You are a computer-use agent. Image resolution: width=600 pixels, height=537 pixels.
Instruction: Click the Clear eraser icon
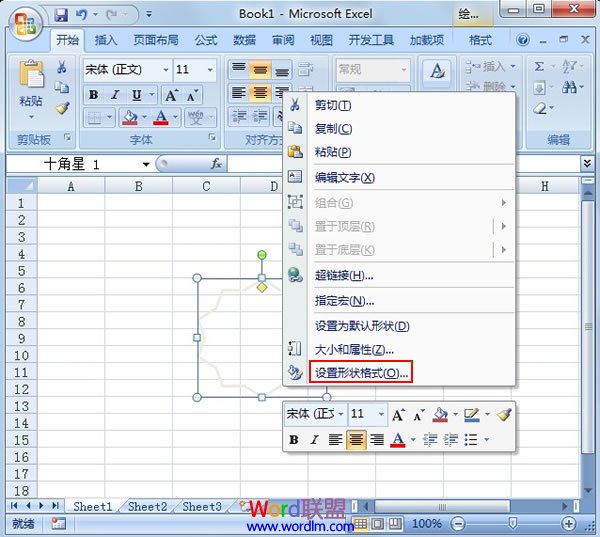540,108
